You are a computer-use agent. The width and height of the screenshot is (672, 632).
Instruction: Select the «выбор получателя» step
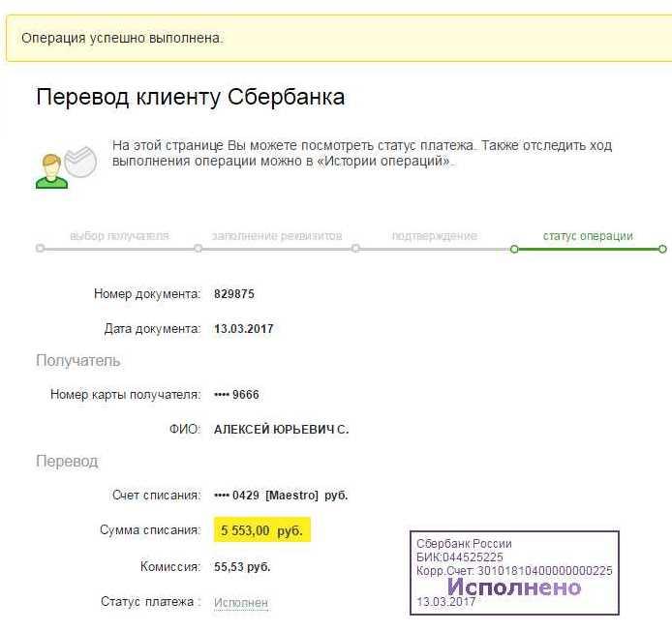point(119,236)
